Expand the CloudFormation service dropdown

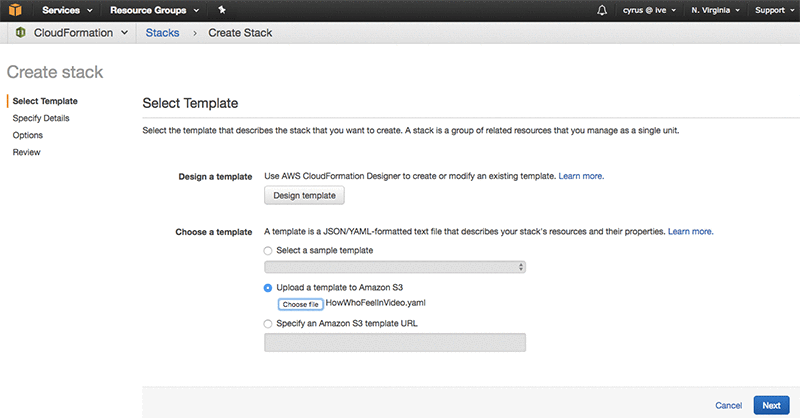(x=81, y=33)
